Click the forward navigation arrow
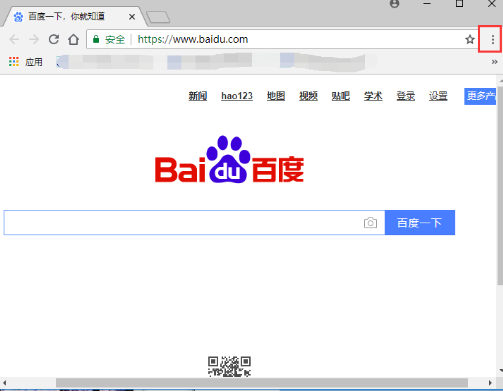The width and height of the screenshot is (503, 392). [34, 39]
